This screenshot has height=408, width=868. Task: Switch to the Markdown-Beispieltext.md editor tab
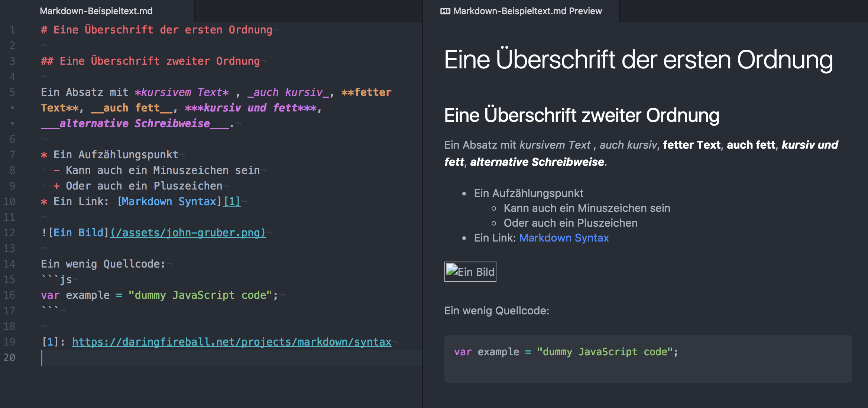tap(96, 11)
